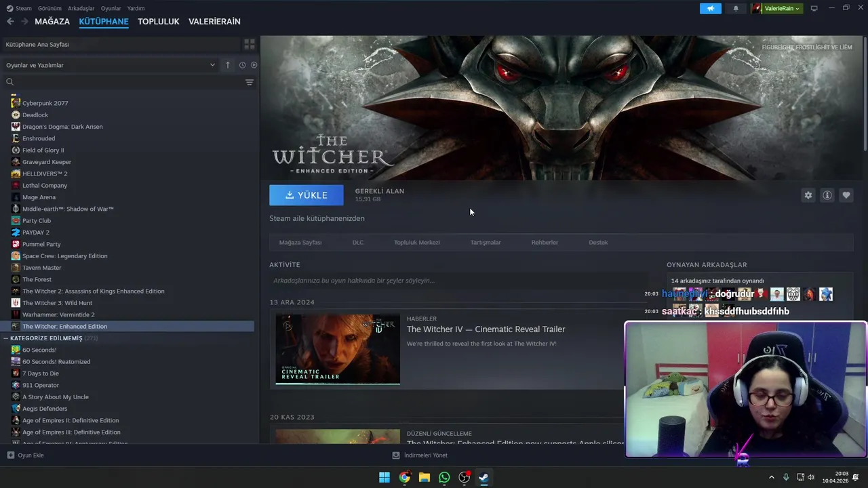Click microphone tray icon

786,477
